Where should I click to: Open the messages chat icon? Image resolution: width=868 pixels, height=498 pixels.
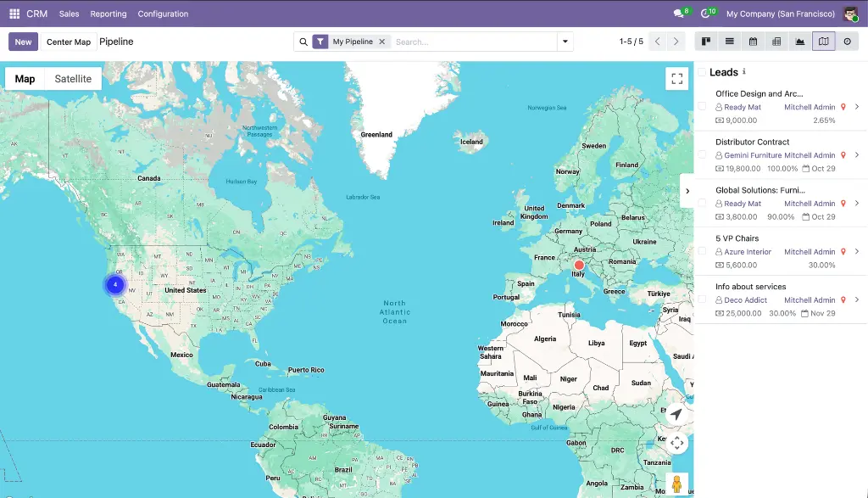[x=678, y=14]
